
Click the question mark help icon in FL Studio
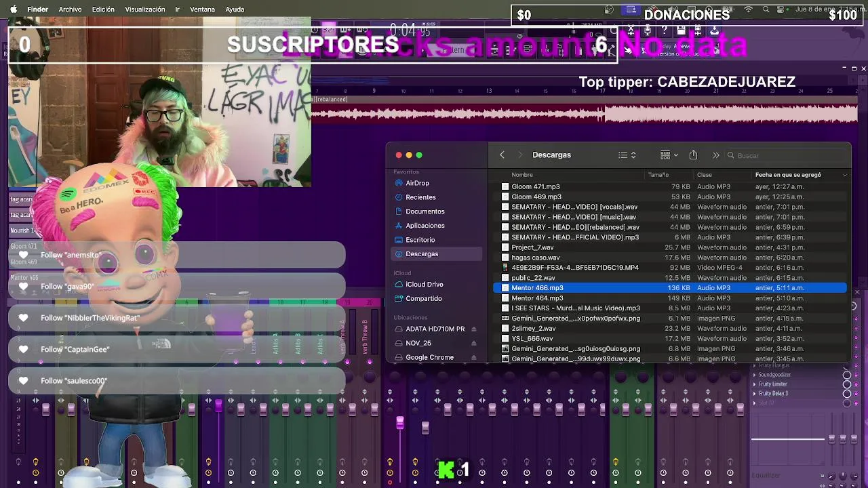665,30
